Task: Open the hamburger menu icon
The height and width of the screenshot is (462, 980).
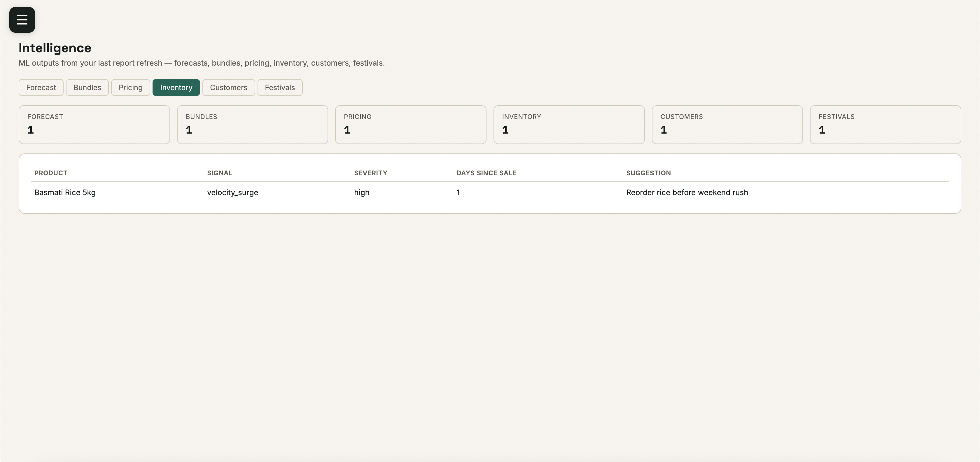Action: pyautogui.click(x=22, y=20)
